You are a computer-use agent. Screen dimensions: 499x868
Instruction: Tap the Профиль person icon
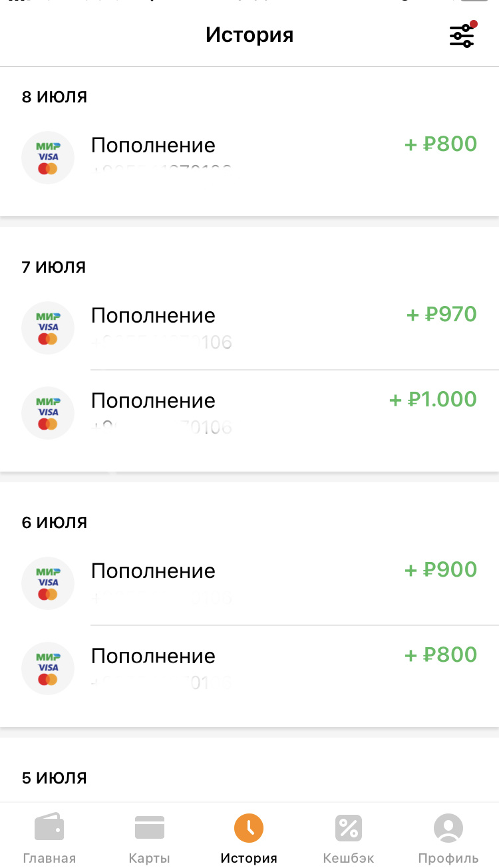pyautogui.click(x=448, y=828)
